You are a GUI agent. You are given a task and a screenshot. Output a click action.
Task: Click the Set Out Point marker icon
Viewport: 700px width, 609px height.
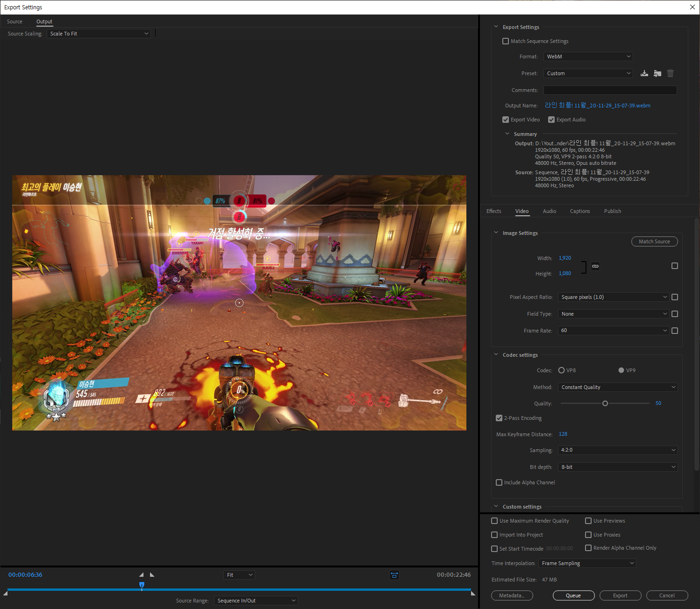pos(152,575)
